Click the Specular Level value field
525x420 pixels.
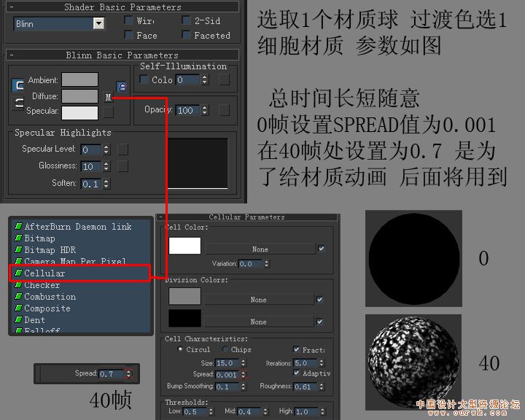pyautogui.click(x=90, y=149)
